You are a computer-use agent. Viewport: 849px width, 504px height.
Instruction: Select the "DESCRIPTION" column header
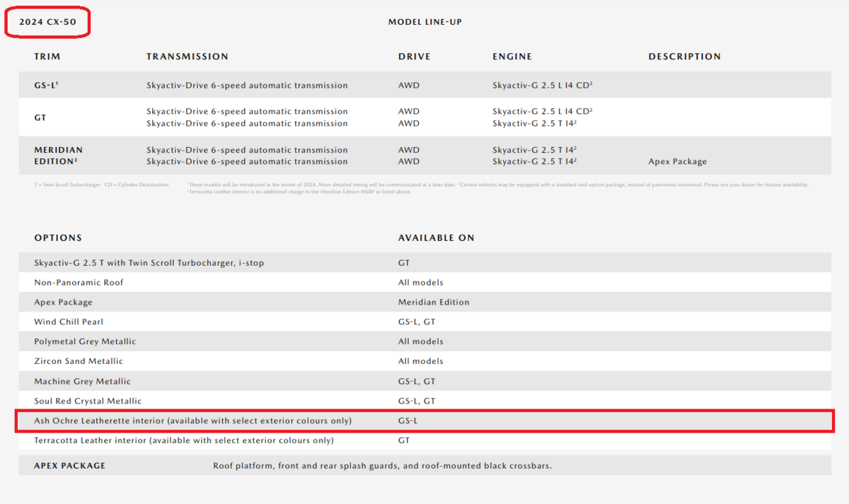(x=685, y=57)
